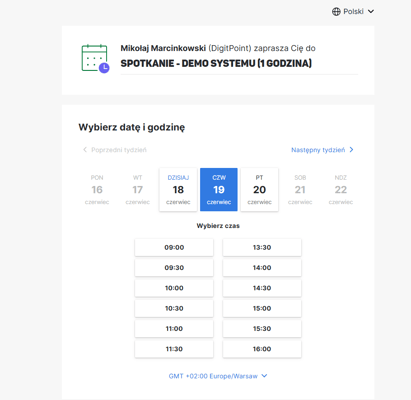Choose the 09:30 time slot

pyautogui.click(x=174, y=268)
